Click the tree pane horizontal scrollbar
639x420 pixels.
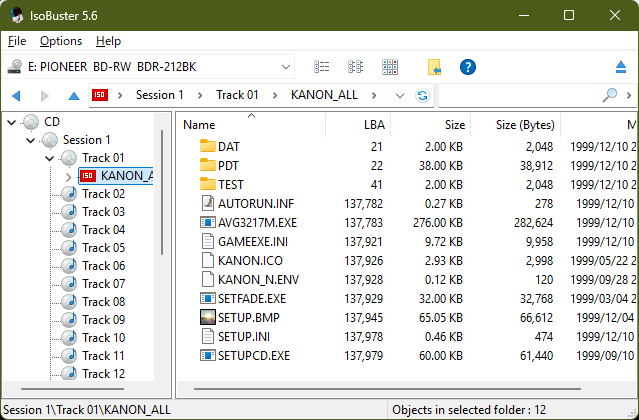coord(73,389)
